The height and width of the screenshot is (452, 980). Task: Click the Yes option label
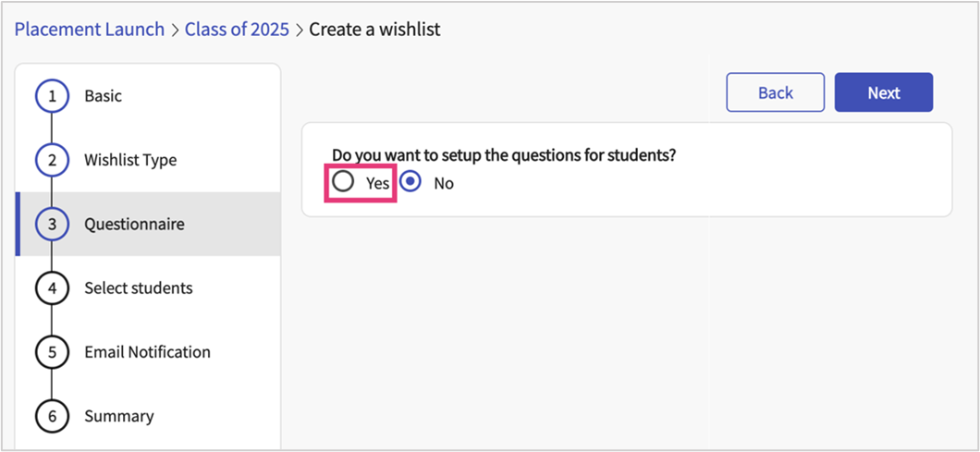pos(377,183)
